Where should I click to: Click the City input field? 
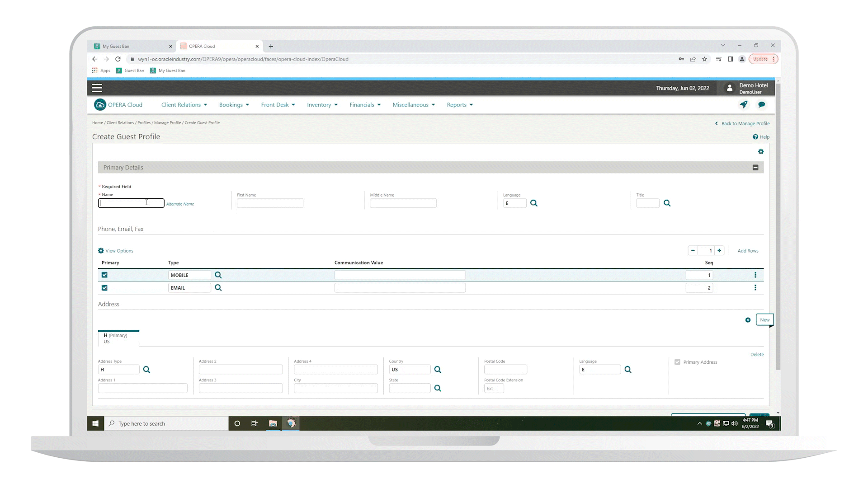336,388
